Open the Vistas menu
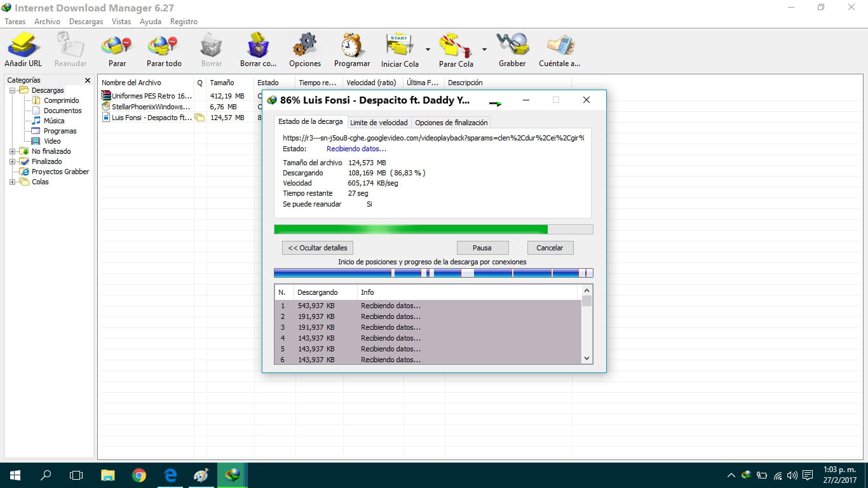 (121, 22)
